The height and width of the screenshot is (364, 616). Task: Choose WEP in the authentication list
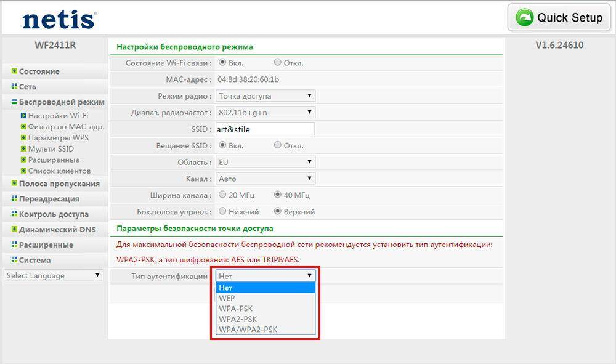click(227, 298)
